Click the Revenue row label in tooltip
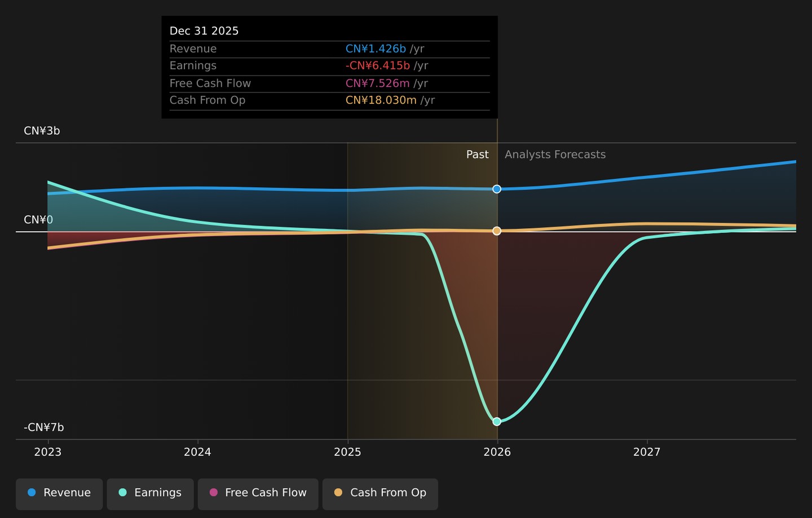812x518 pixels. click(x=193, y=49)
